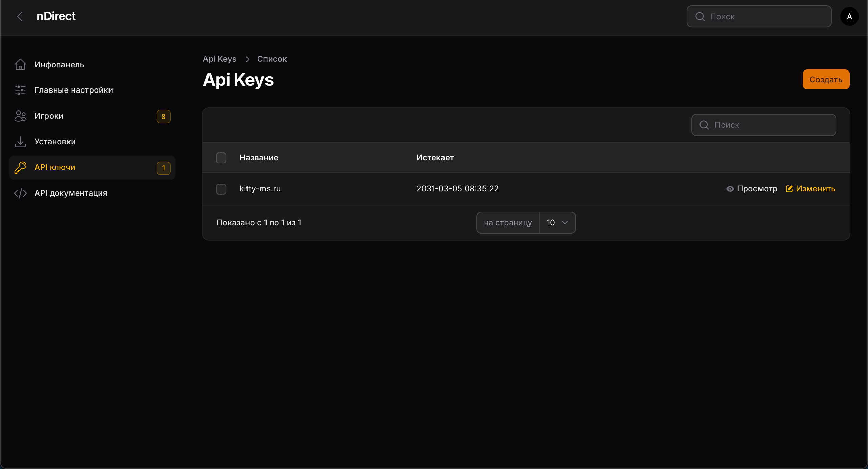Click the pencil edit icon beside Изменить
The width and height of the screenshot is (868, 469).
[x=789, y=189]
